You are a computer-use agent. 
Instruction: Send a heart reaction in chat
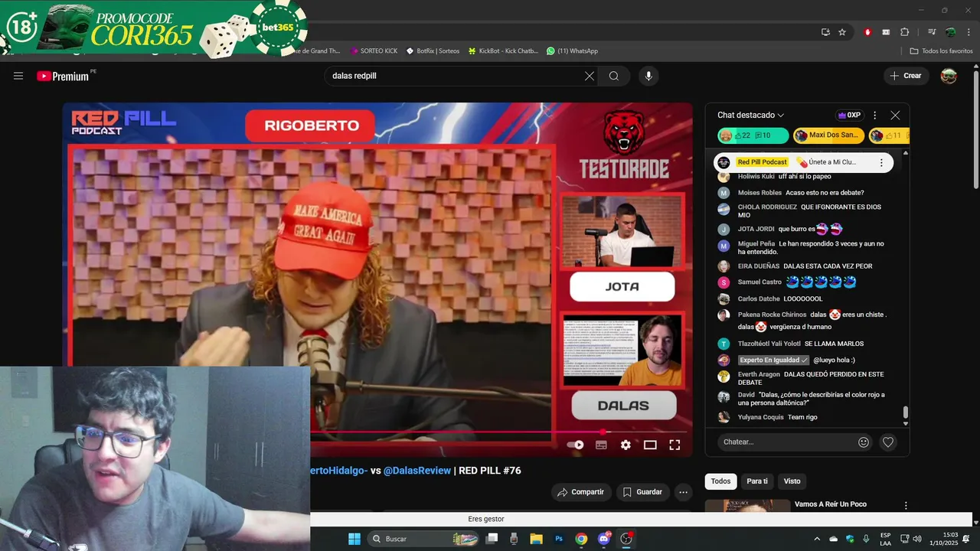tap(888, 442)
